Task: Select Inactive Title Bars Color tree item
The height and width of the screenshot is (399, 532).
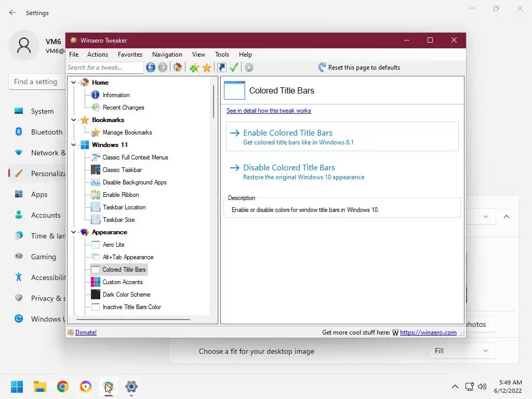Action: [x=131, y=307]
